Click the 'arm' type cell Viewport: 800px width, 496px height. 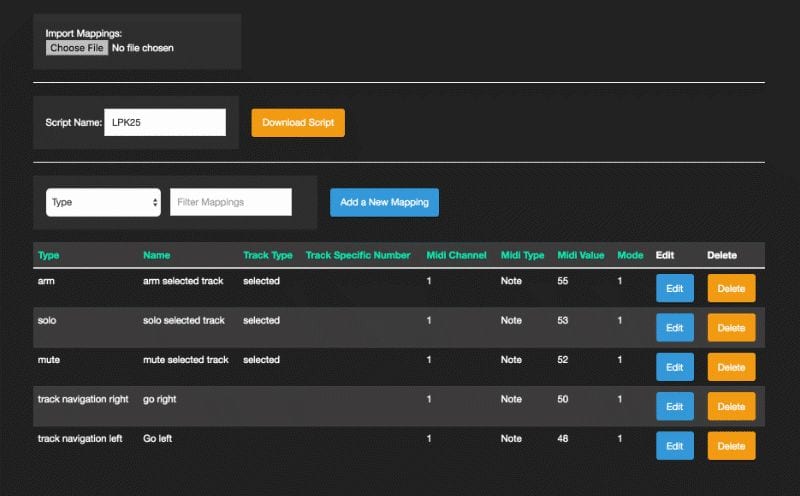point(46,281)
